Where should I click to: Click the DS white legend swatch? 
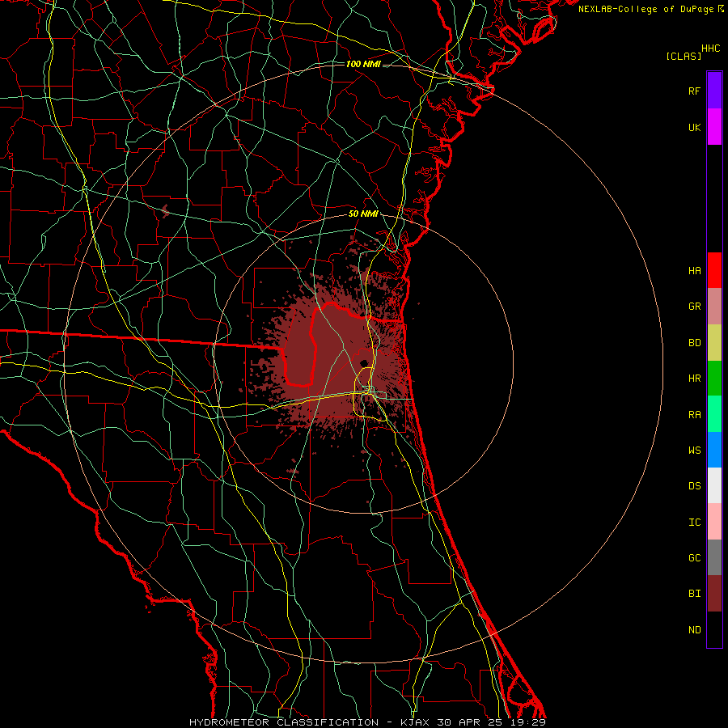(714, 485)
